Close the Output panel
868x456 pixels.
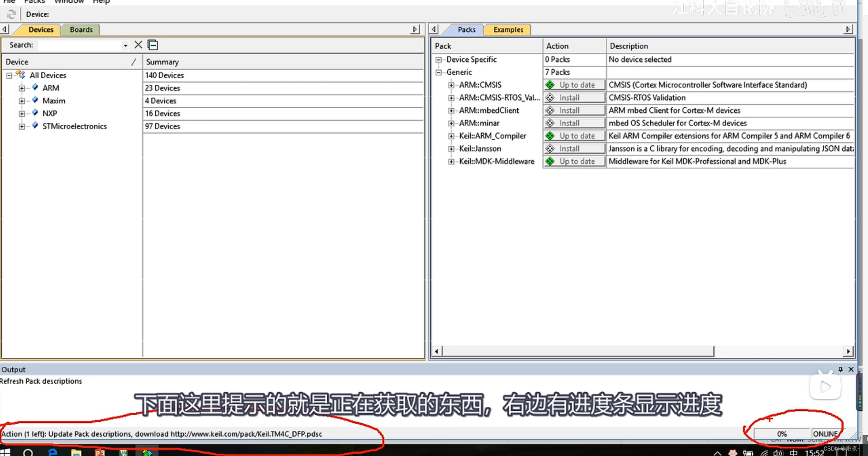point(851,369)
